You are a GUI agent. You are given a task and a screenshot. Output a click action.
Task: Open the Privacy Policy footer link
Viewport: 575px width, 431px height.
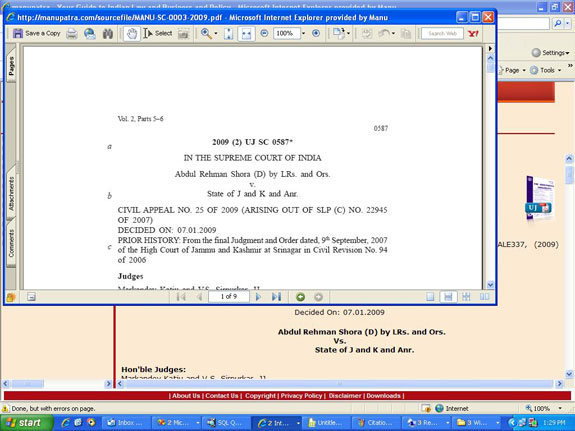301,396
